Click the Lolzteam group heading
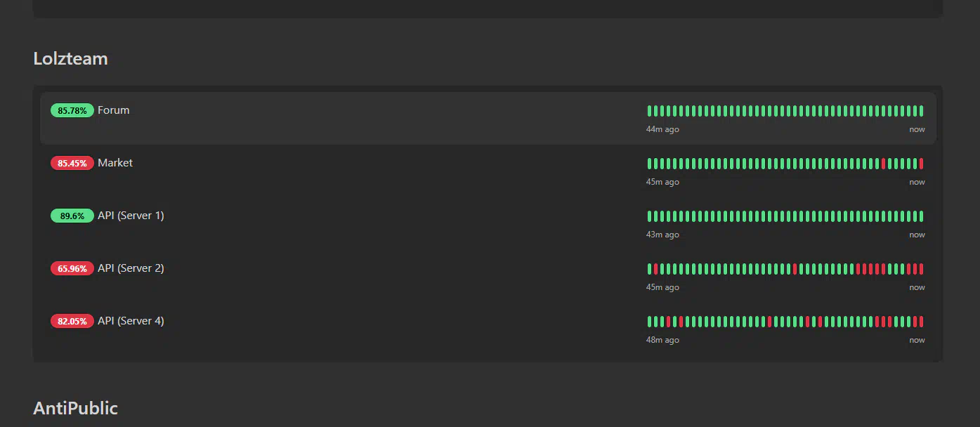Viewport: 980px width, 427px height. pyautogui.click(x=71, y=58)
